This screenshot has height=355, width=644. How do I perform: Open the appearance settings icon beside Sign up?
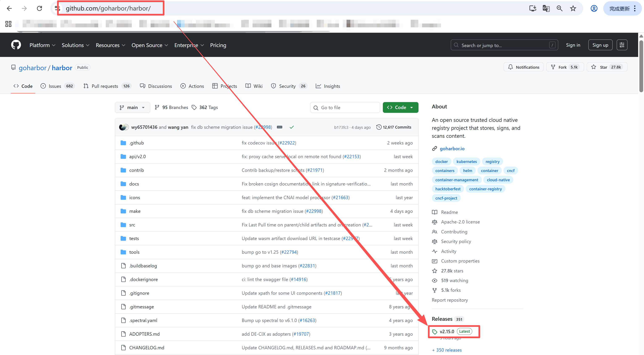click(x=622, y=45)
